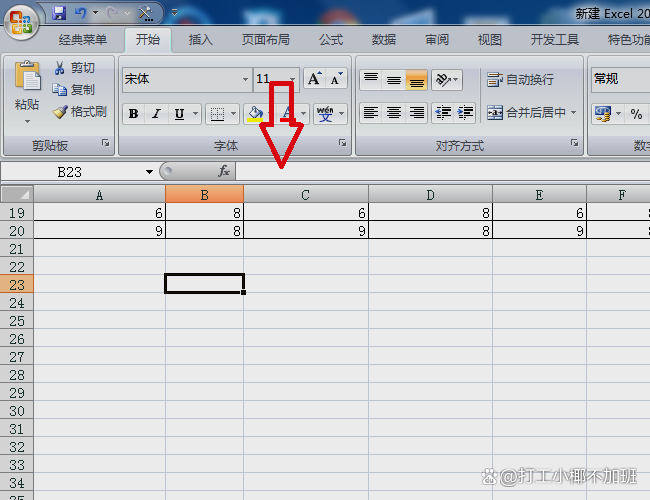Click the font size box showing 11
Image resolution: width=650 pixels, height=500 pixels.
tap(269, 79)
